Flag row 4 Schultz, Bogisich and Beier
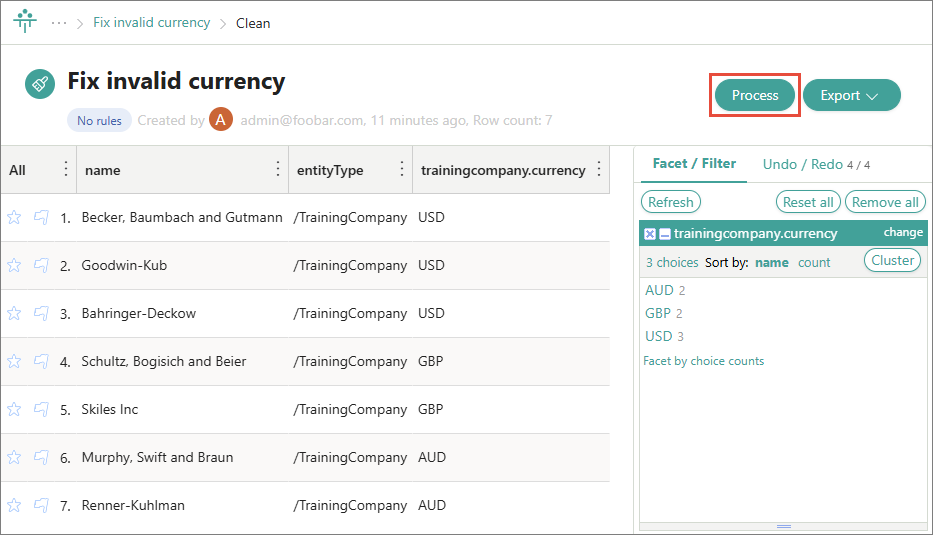This screenshot has height=535, width=933. (x=41, y=361)
